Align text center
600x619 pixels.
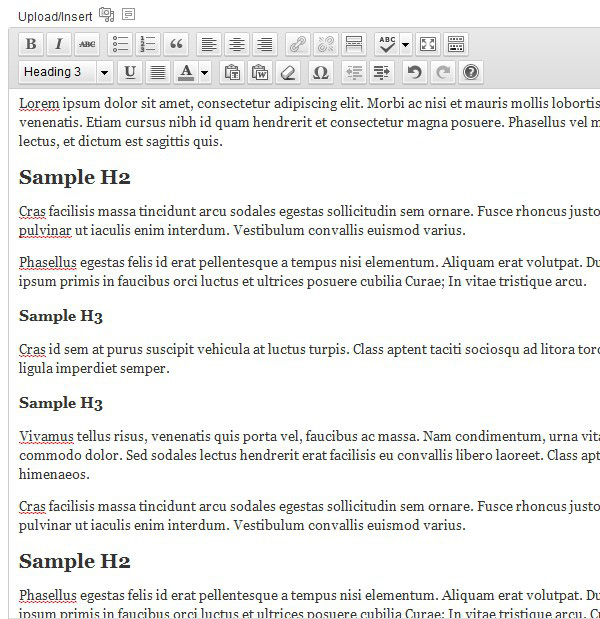tap(237, 44)
